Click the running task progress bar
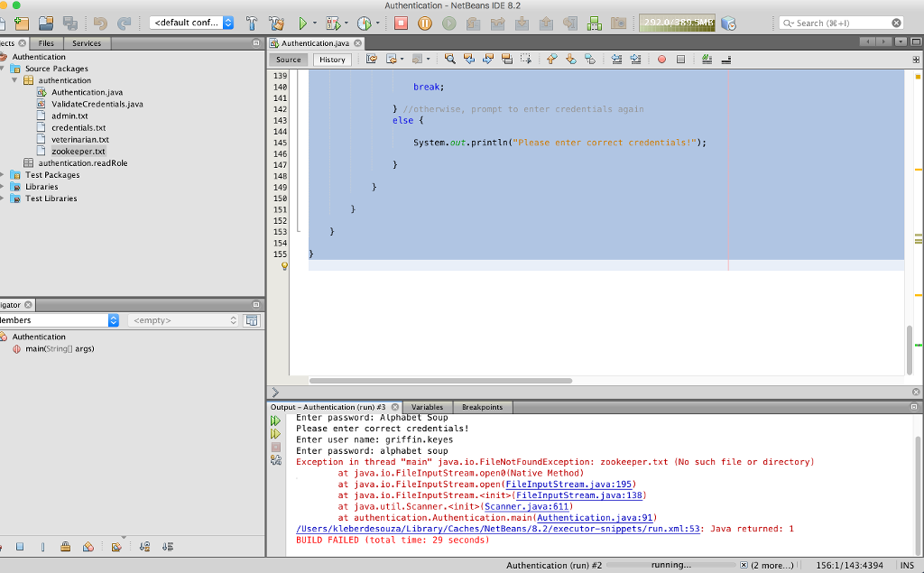Image resolution: width=924 pixels, height=573 pixels. [x=672, y=566]
